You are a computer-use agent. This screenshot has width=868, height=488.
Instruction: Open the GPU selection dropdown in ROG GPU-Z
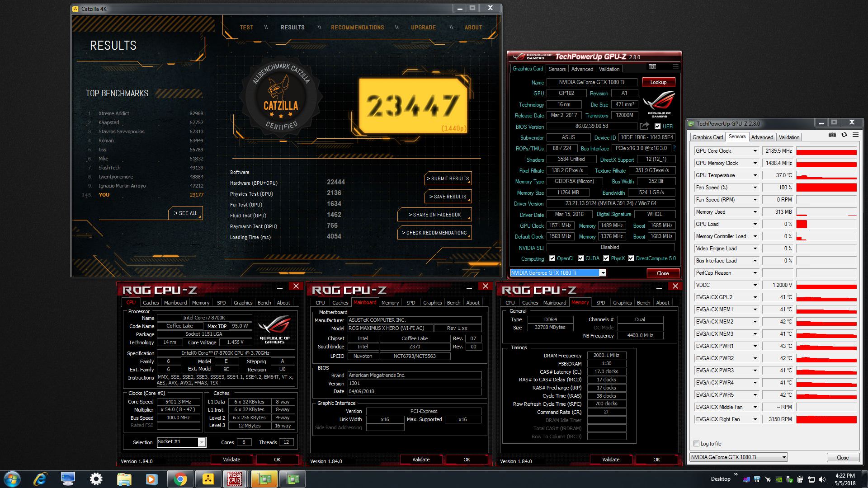click(x=603, y=273)
